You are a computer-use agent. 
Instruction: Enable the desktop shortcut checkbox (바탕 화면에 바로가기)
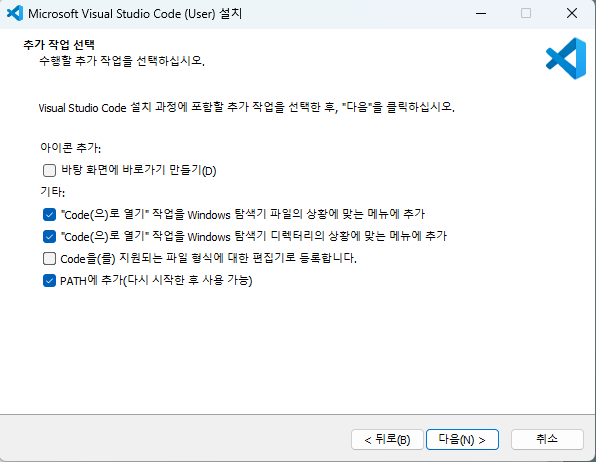[49, 170]
